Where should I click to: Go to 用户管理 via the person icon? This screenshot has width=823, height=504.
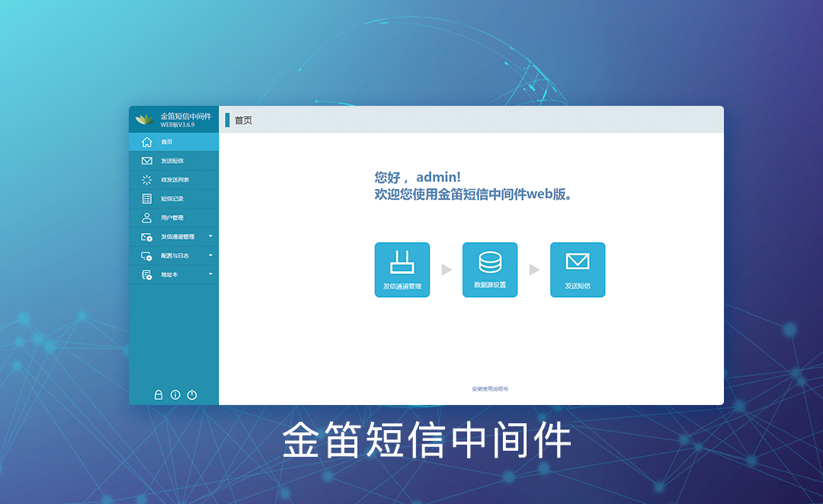[147, 218]
